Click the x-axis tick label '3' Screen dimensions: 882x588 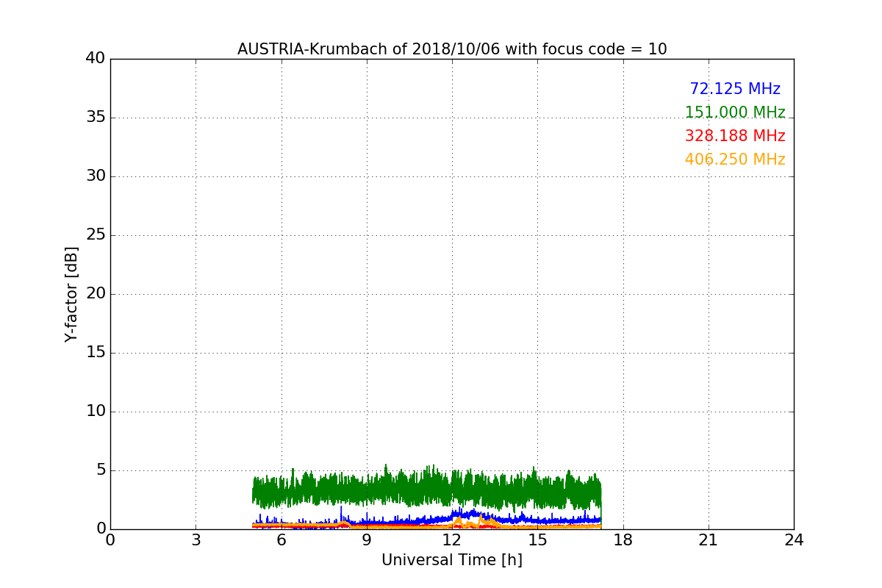196,540
